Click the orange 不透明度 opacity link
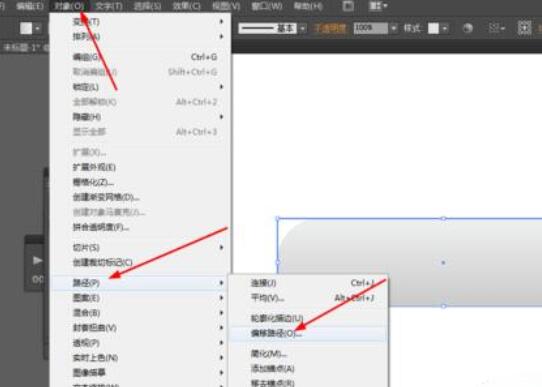The height and width of the screenshot is (387, 542). click(330, 28)
